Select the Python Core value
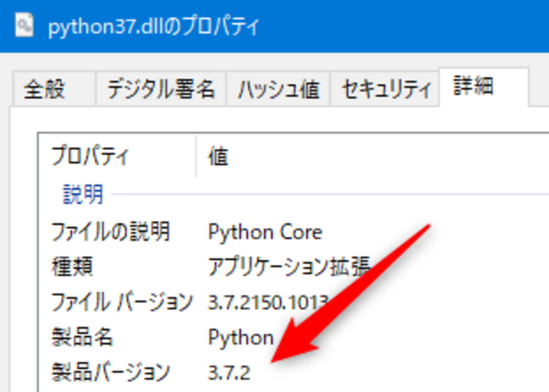549x392 pixels. point(265,232)
